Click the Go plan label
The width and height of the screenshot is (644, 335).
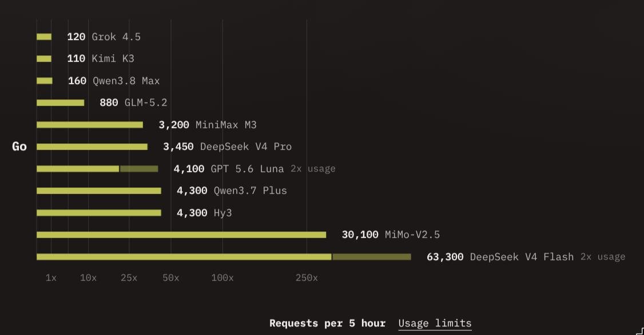[x=19, y=146]
